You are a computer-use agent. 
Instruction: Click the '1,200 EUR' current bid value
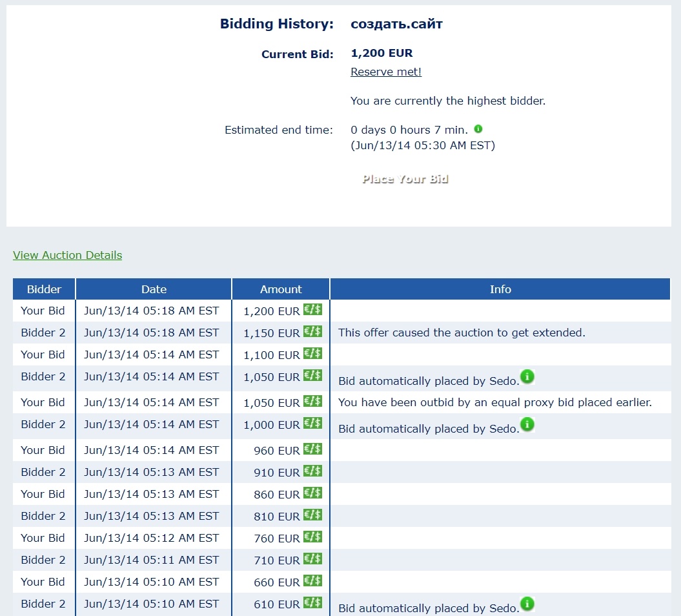tap(381, 53)
